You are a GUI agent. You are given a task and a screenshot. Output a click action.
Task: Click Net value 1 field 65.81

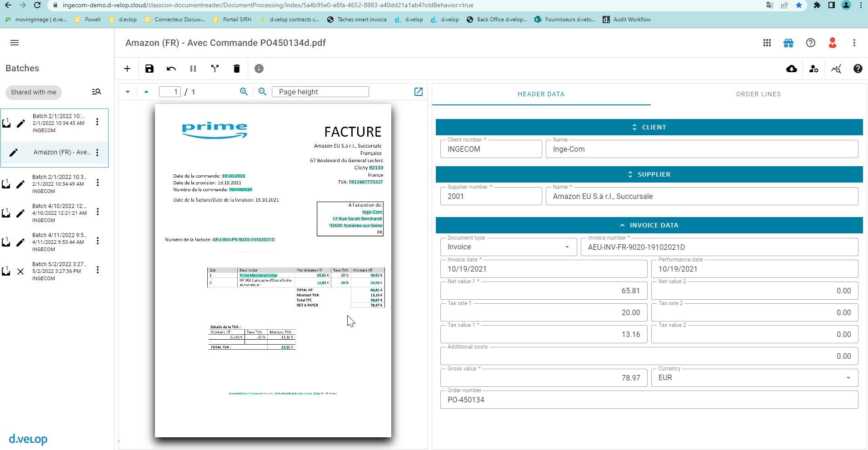point(544,291)
